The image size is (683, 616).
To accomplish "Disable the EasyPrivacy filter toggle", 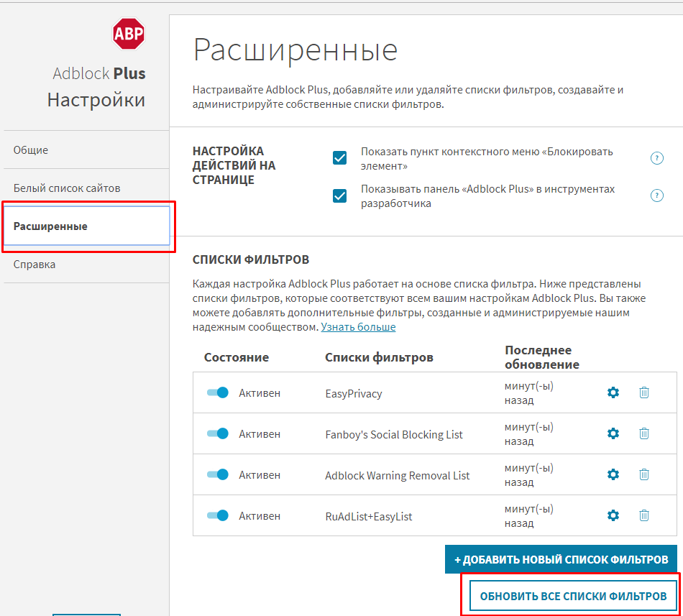I will pos(217,392).
